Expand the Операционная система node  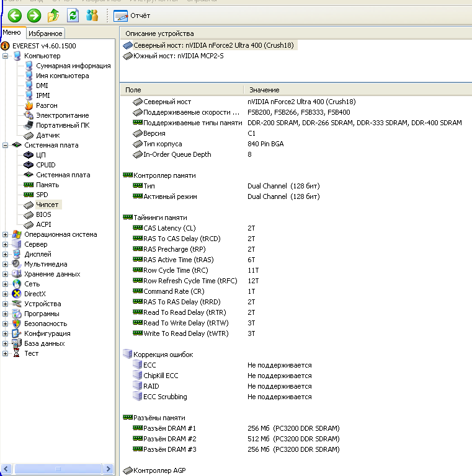[6, 234]
